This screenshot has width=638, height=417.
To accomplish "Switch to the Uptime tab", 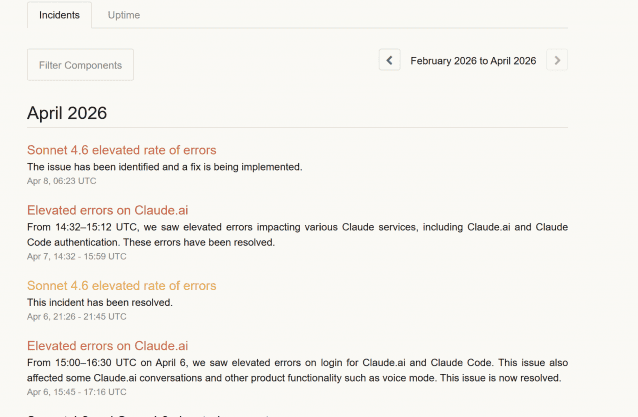I will pos(124,15).
